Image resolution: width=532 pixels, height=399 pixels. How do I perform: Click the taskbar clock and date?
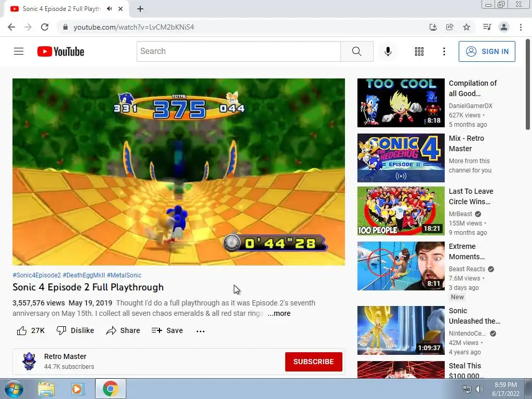coord(506,389)
